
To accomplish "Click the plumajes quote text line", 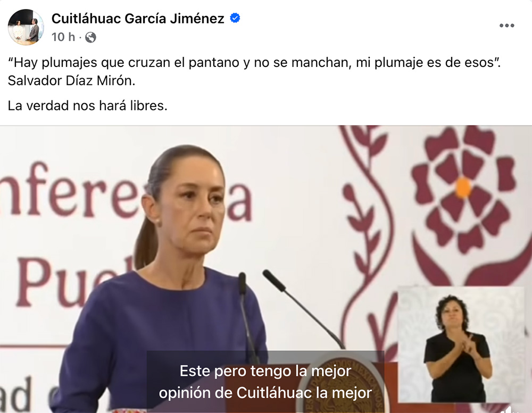I will (x=254, y=62).
